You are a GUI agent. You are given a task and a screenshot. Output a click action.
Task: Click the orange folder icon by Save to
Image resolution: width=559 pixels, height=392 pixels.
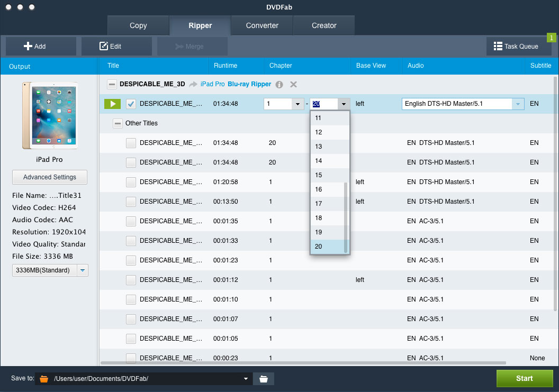pyautogui.click(x=44, y=379)
